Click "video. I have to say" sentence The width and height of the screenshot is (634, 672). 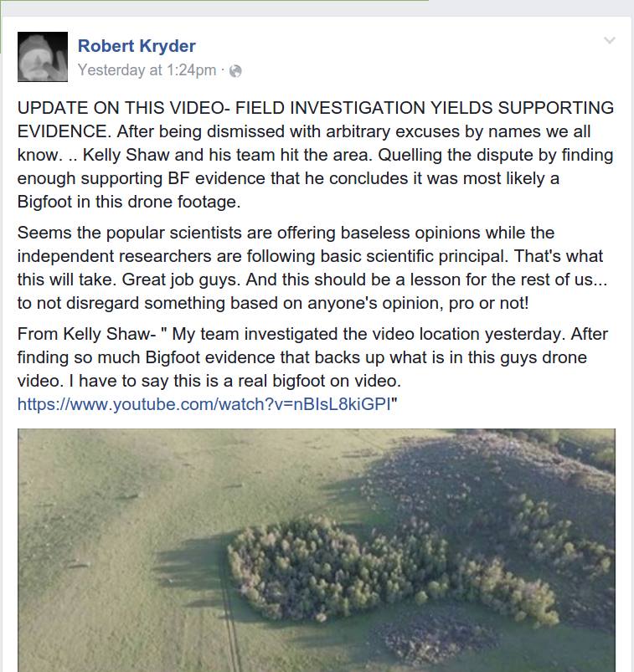(x=209, y=381)
